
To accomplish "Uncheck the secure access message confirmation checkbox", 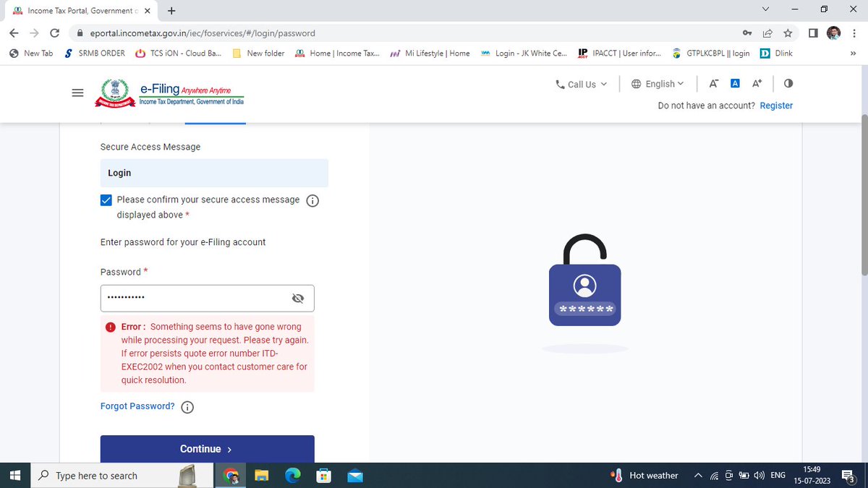I will tap(106, 200).
